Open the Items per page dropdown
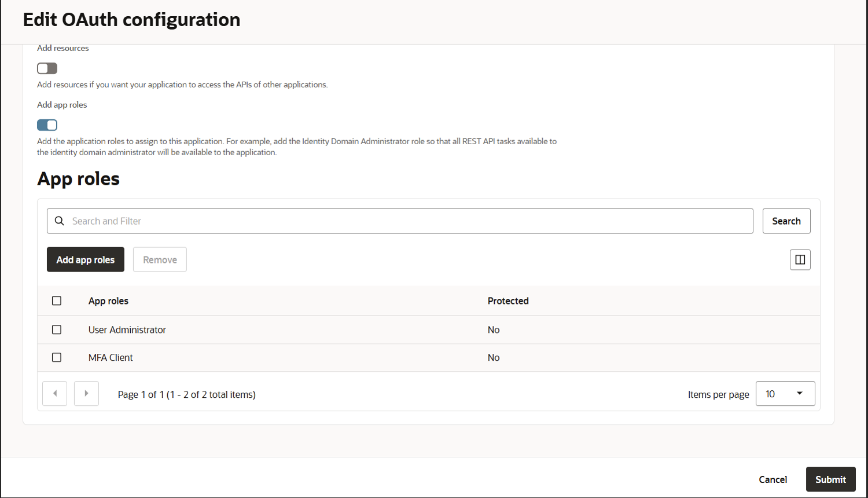The image size is (868, 498). click(x=785, y=393)
